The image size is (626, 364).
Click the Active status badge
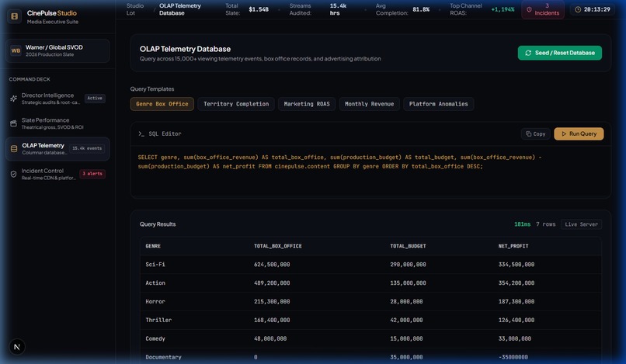pos(95,99)
